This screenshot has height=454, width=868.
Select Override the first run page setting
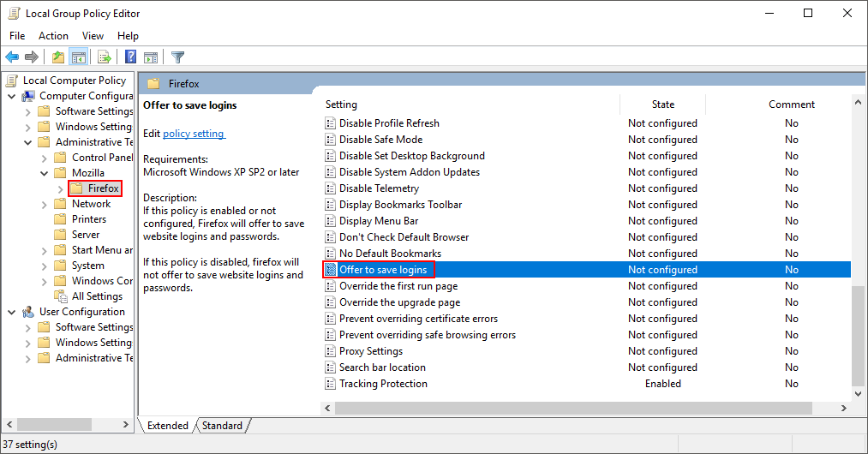(x=398, y=286)
